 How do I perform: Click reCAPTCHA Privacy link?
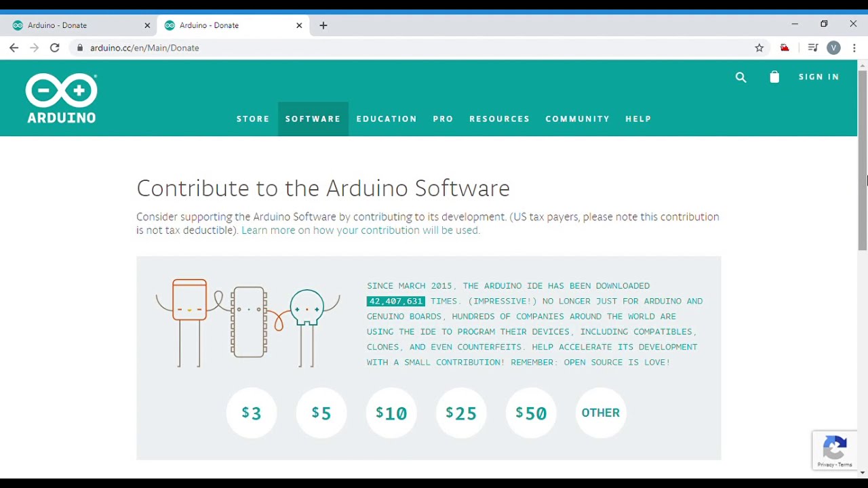pos(825,465)
